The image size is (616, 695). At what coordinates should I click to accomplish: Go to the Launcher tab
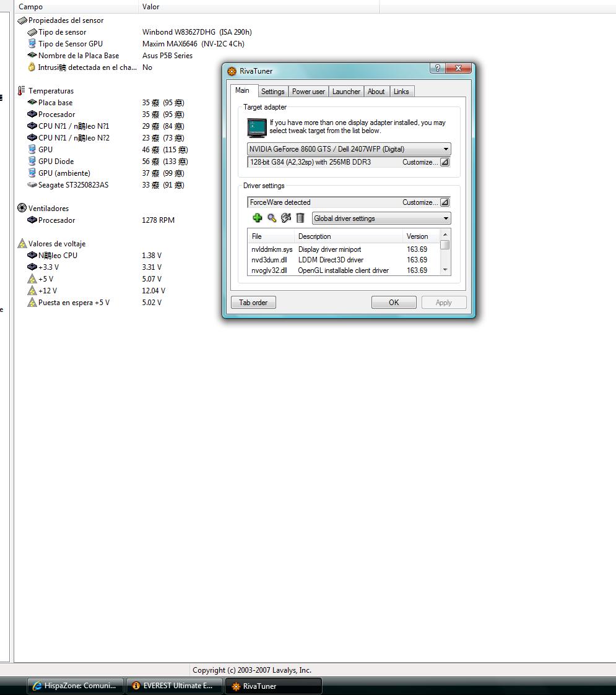coord(346,92)
